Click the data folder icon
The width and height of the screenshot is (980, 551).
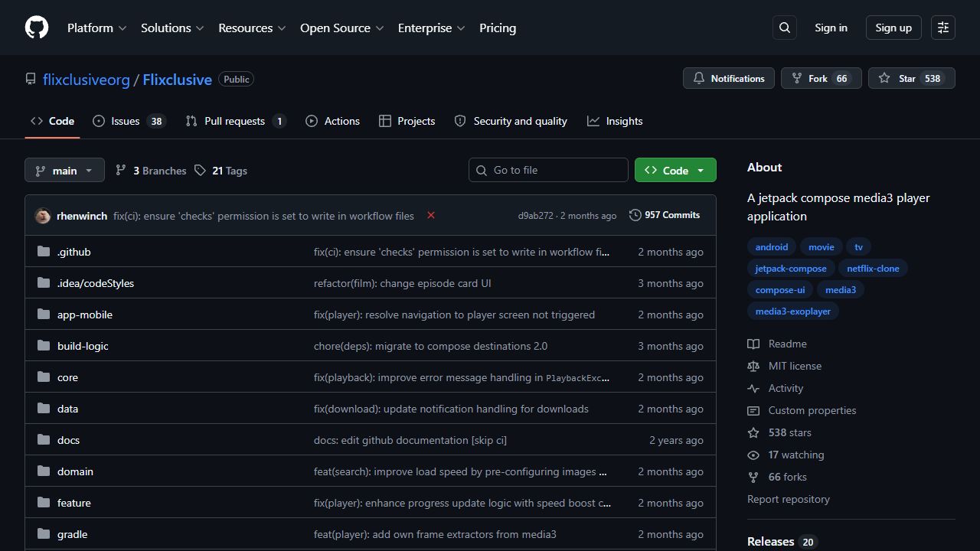click(44, 409)
